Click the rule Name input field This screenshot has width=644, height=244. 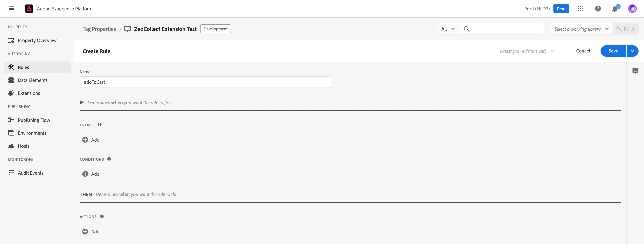[x=205, y=82]
